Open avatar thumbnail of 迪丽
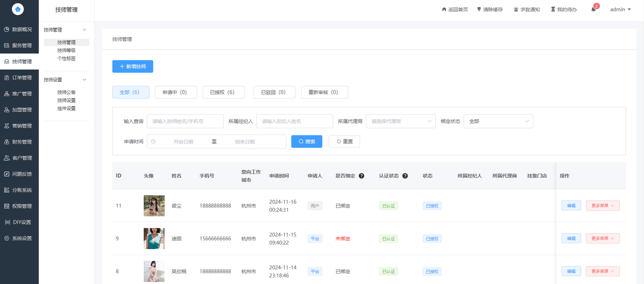The image size is (644, 284). tap(154, 238)
